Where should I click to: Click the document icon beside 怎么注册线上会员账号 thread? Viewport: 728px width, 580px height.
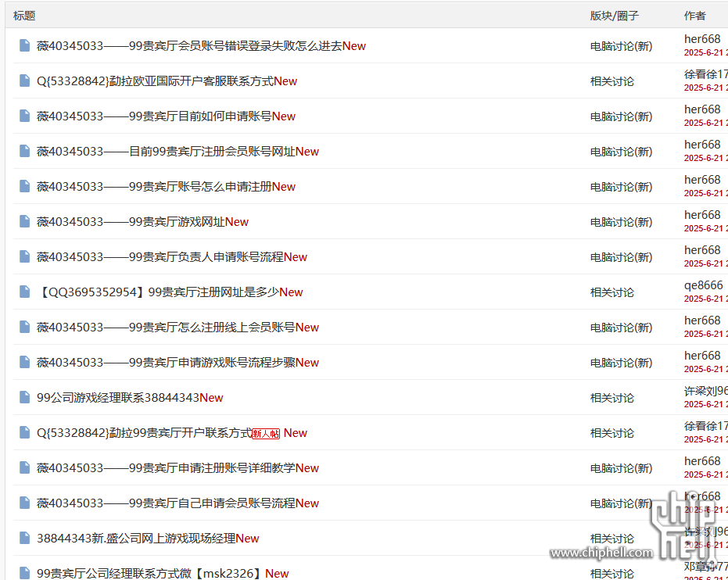(x=24, y=327)
